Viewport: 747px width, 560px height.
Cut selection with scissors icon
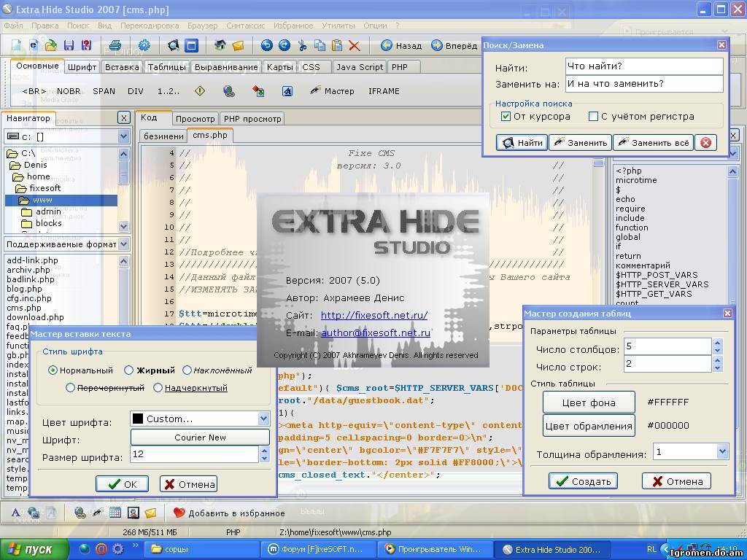pyautogui.click(x=302, y=46)
